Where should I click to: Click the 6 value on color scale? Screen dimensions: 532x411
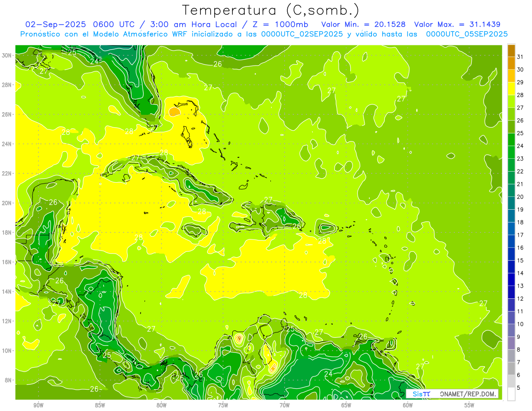click(x=519, y=375)
